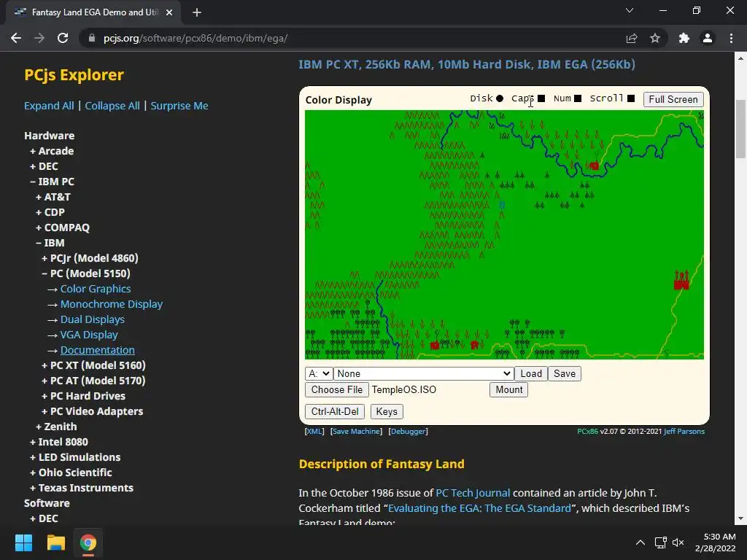Image resolution: width=747 pixels, height=560 pixels.
Task: Open the None diskette dropdown
Action: click(x=424, y=374)
